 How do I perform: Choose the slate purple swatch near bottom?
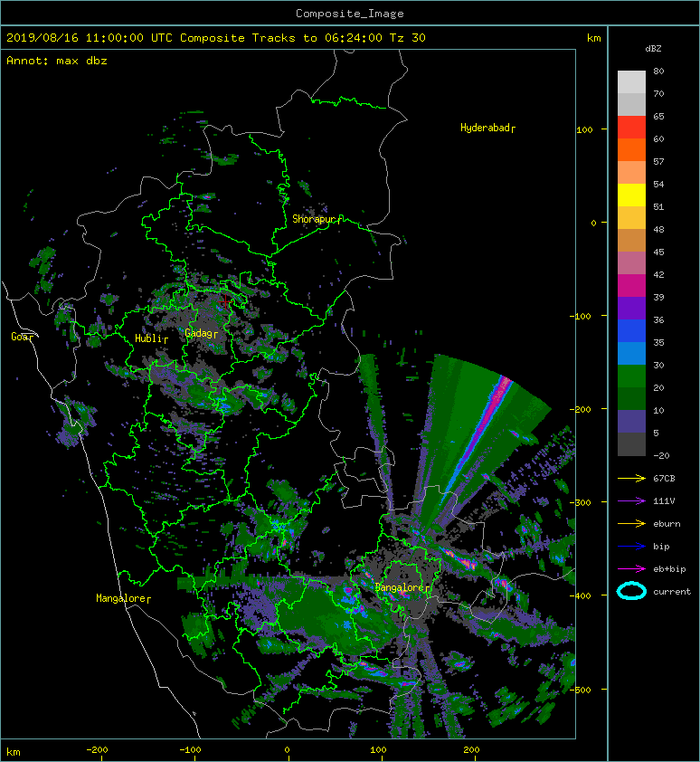631,422
